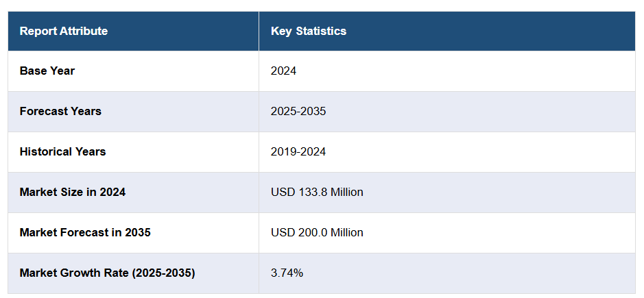Select the Historical Years row label
644x298 pixels.
(x=62, y=151)
